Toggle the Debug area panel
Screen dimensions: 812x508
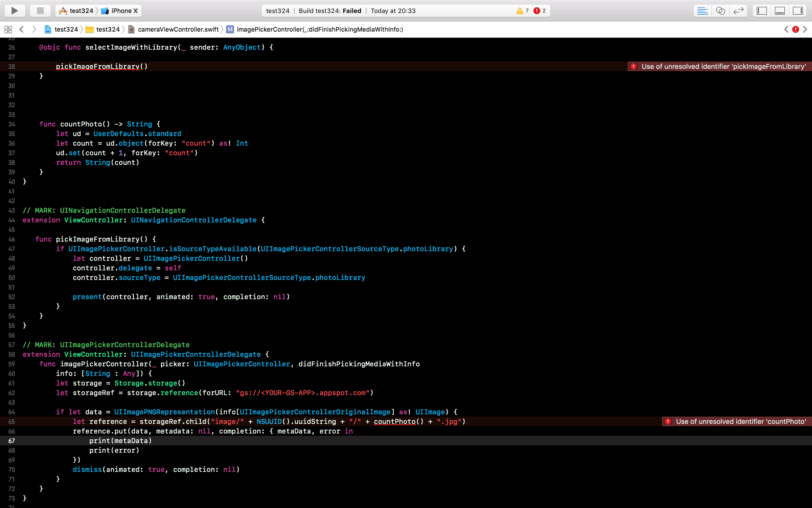click(780, 11)
